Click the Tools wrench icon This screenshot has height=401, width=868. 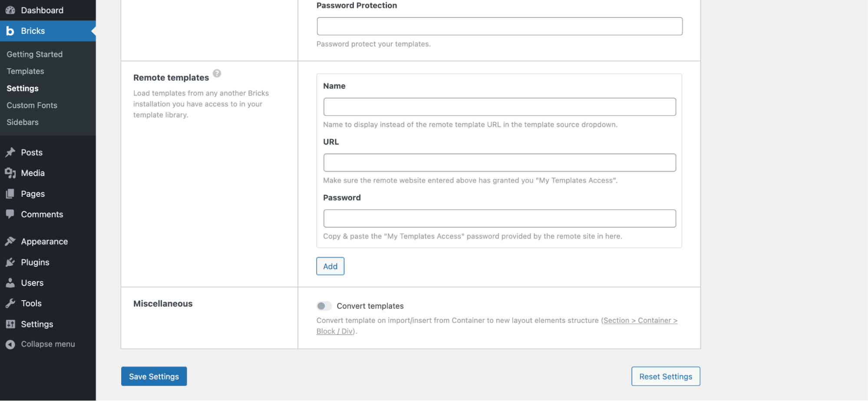[10, 304]
